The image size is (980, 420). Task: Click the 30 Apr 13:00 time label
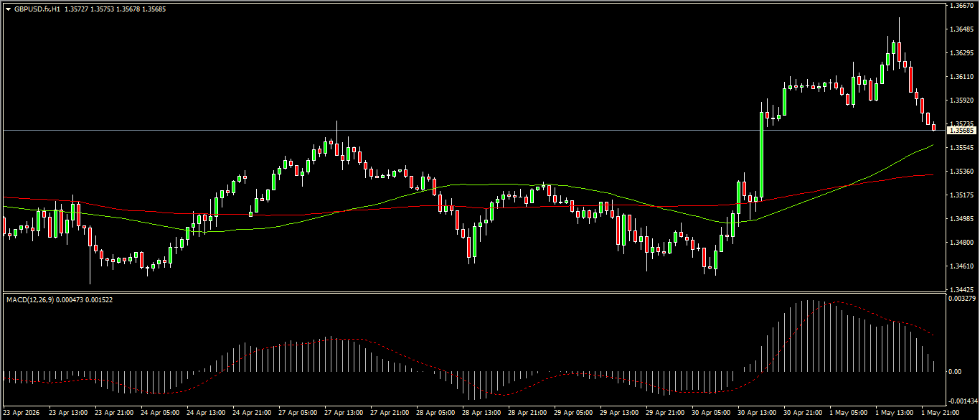click(757, 414)
